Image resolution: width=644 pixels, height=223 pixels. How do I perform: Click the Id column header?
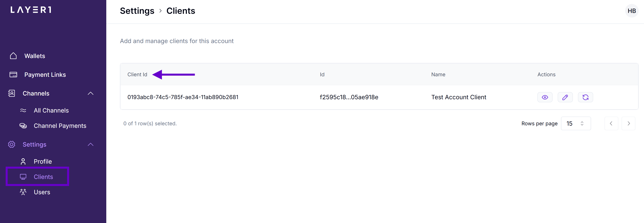(322, 74)
